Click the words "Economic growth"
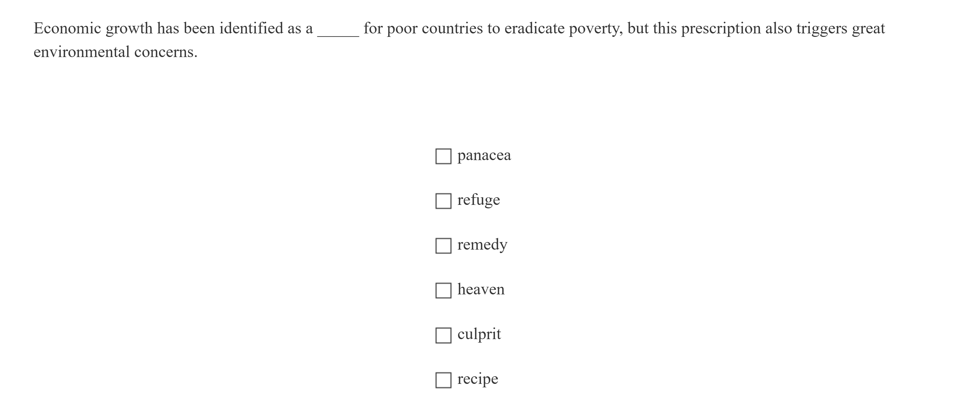The height and width of the screenshot is (399, 980). [x=93, y=29]
